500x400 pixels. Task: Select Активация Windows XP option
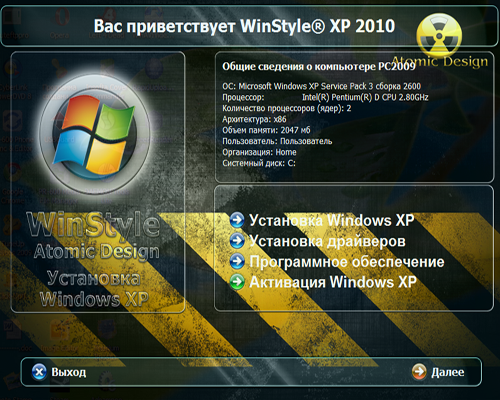(x=333, y=282)
